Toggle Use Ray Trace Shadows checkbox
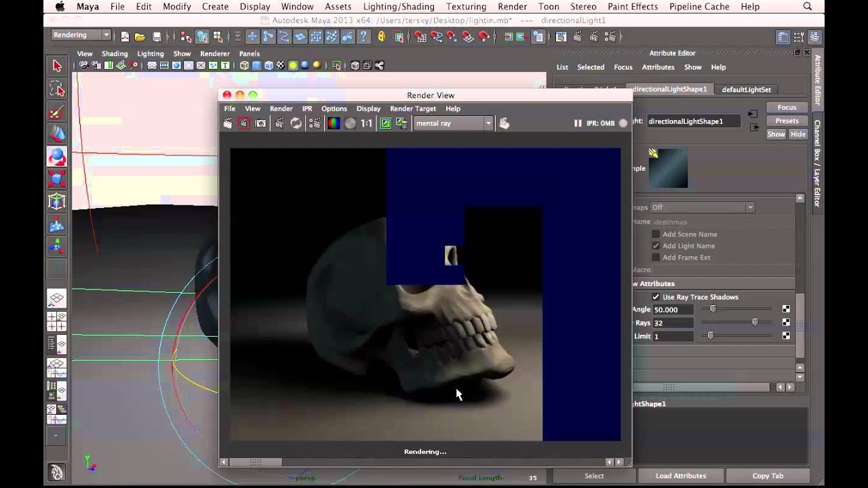The width and height of the screenshot is (868, 488). click(x=656, y=297)
